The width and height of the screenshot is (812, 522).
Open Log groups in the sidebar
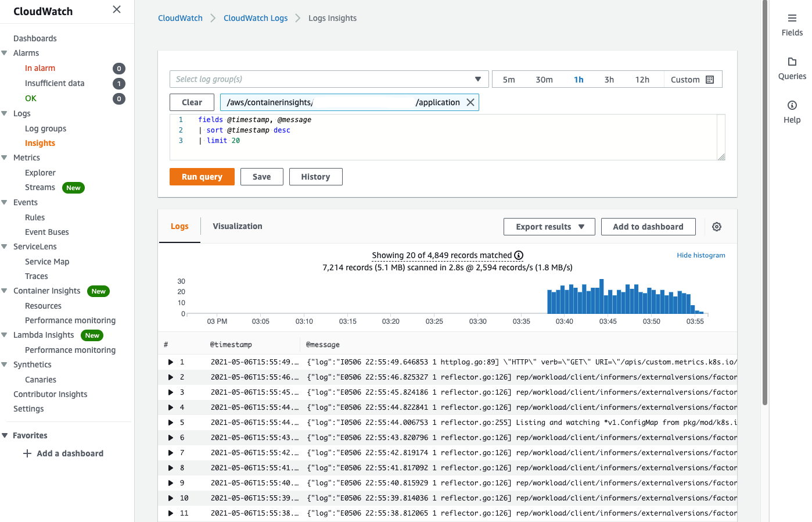(x=45, y=128)
